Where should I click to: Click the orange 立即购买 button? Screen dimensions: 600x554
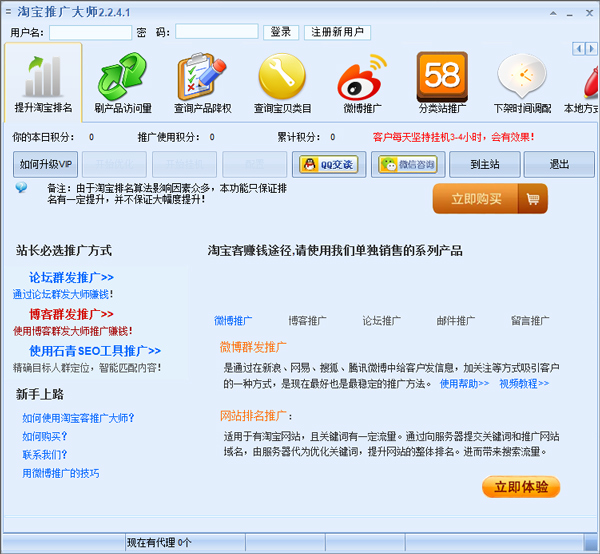(490, 199)
